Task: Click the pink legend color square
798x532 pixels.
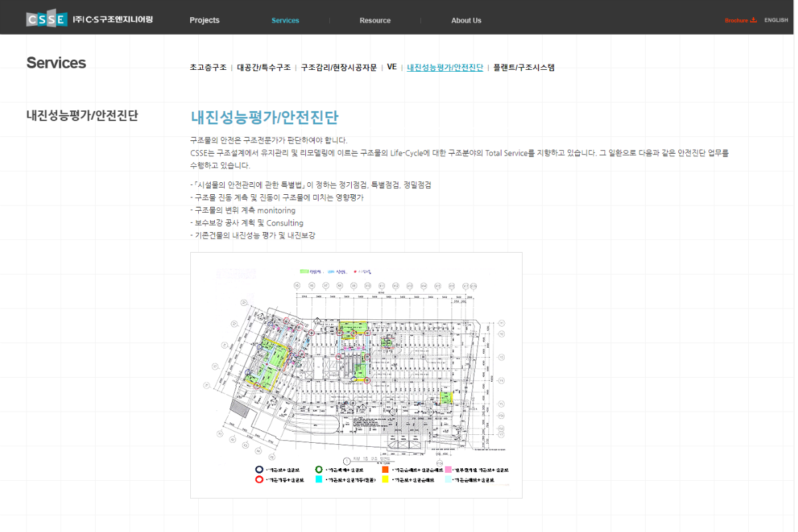Action: tap(448, 469)
